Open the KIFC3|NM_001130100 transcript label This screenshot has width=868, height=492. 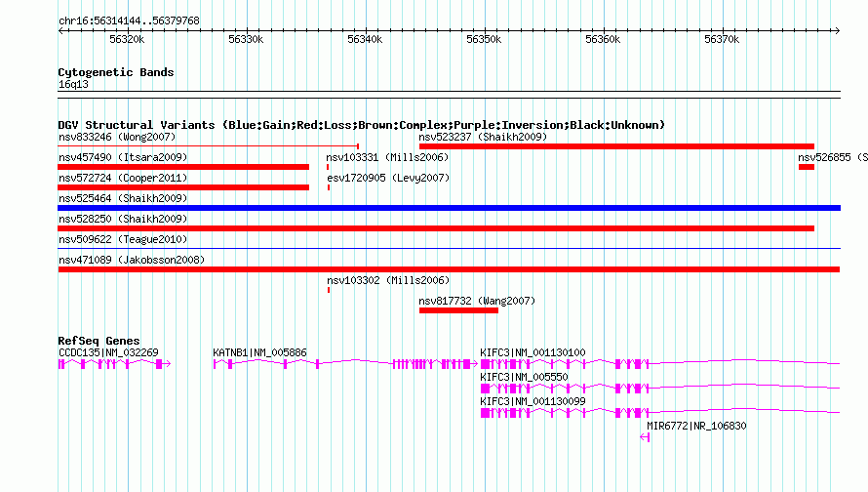point(533,352)
